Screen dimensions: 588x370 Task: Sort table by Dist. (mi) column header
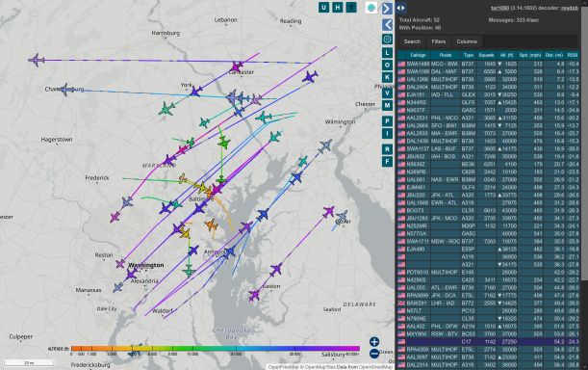click(554, 55)
